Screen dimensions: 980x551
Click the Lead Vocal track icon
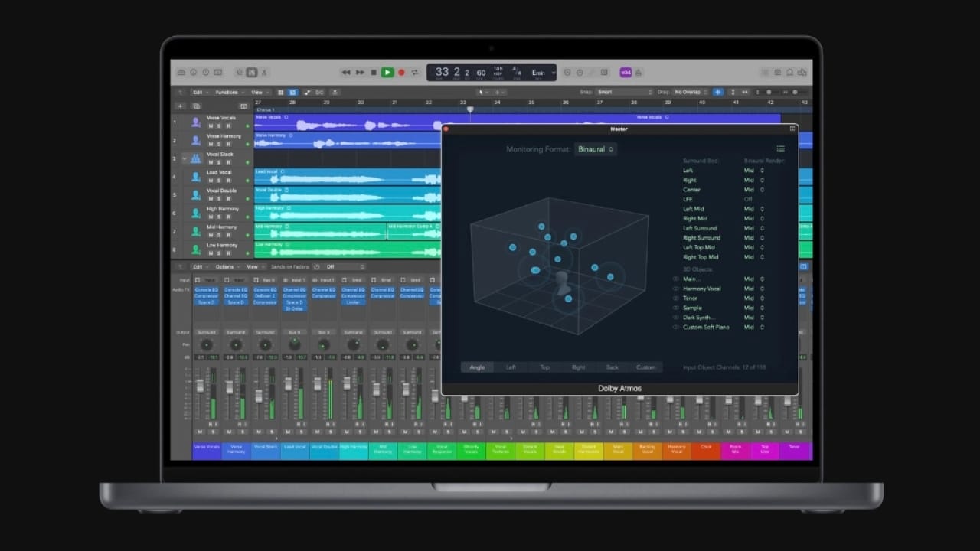coord(196,177)
